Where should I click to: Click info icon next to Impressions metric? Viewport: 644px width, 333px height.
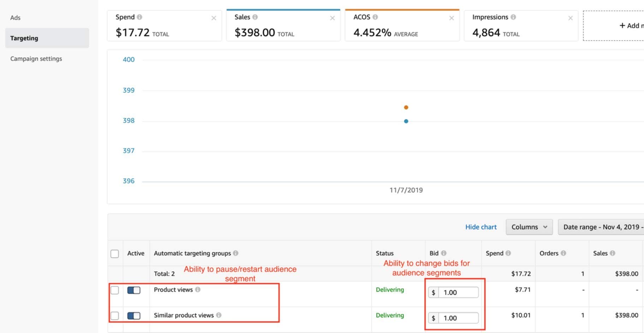point(513,17)
